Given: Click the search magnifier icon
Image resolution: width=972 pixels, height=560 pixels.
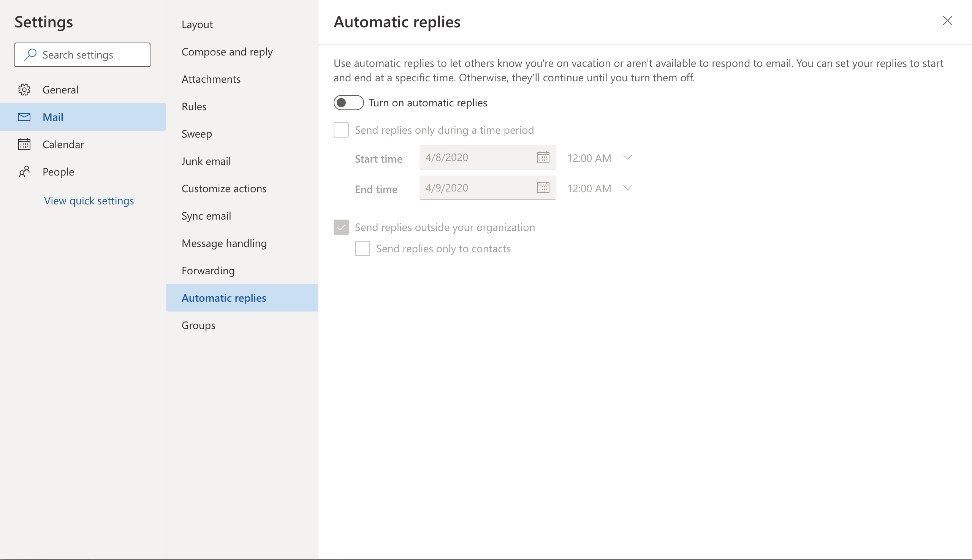Looking at the screenshot, I should click(x=30, y=55).
